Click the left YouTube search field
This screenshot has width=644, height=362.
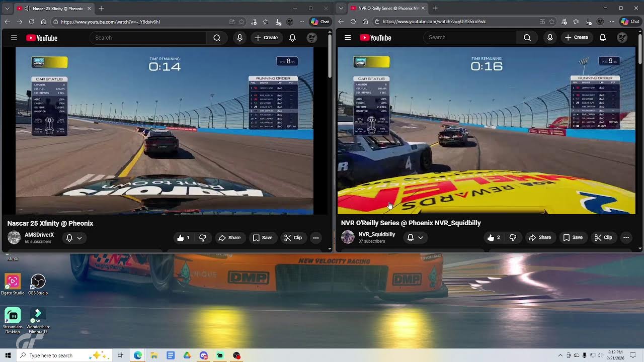[x=148, y=38]
